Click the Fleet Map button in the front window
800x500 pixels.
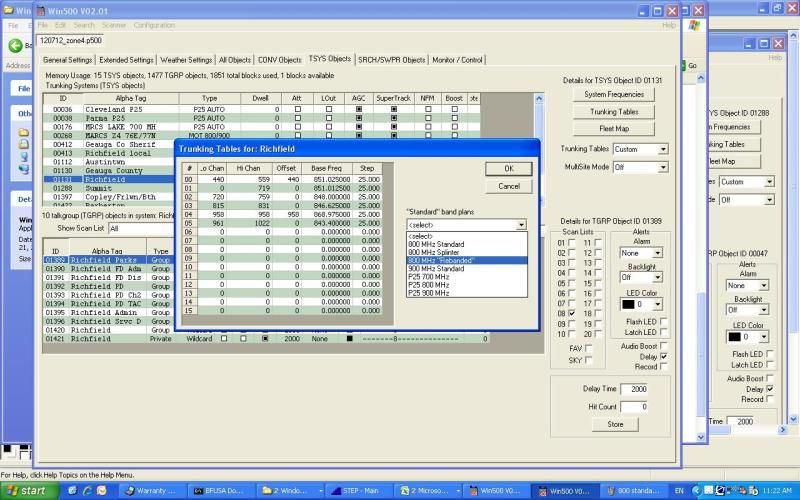click(x=614, y=129)
